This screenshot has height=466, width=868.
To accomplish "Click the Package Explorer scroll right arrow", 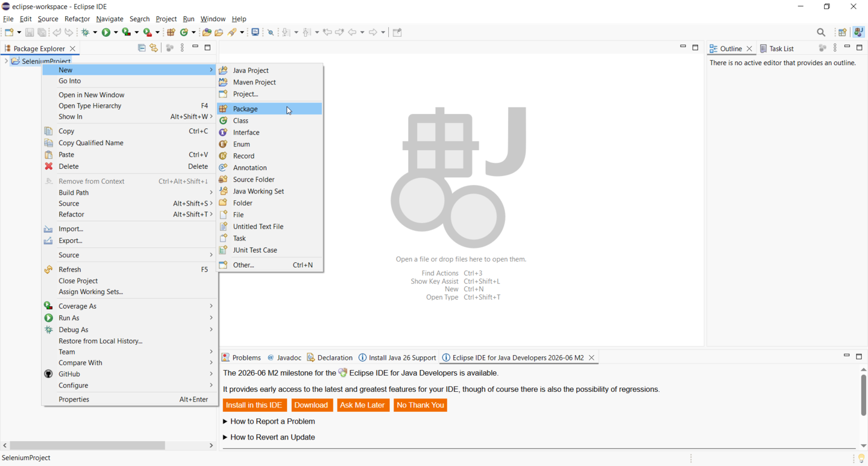I will click(211, 446).
